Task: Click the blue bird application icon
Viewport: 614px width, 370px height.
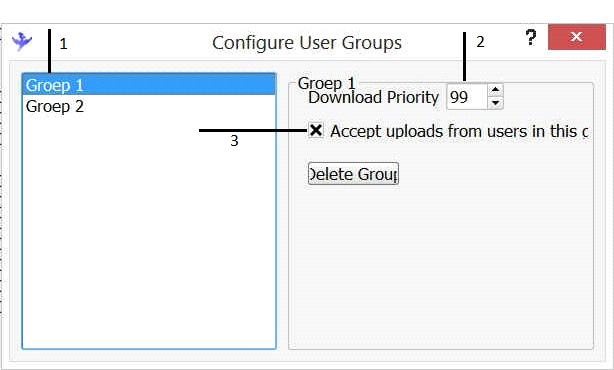Action: (x=22, y=41)
